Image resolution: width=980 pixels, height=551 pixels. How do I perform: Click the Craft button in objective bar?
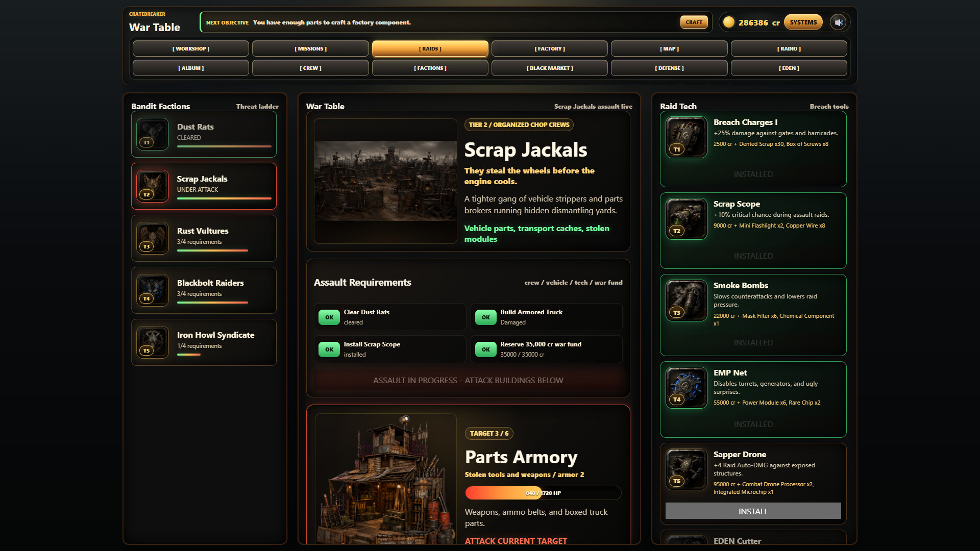[x=694, y=22]
